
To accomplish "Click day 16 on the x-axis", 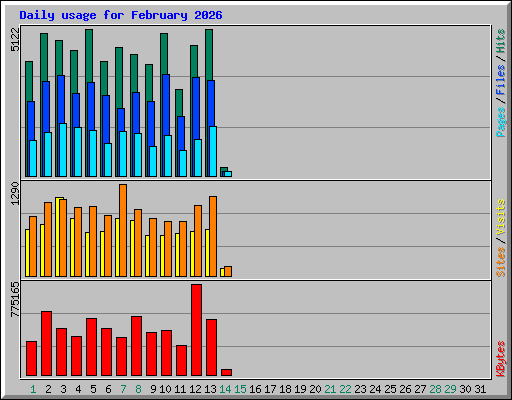I will click(255, 389).
